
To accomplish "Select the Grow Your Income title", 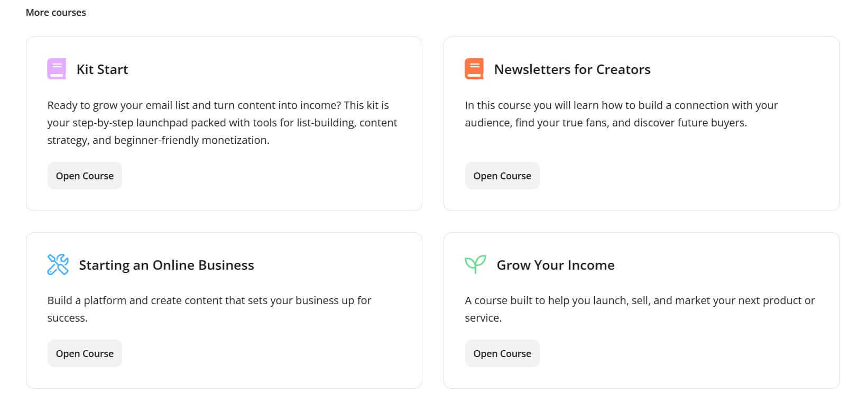I will [x=555, y=265].
